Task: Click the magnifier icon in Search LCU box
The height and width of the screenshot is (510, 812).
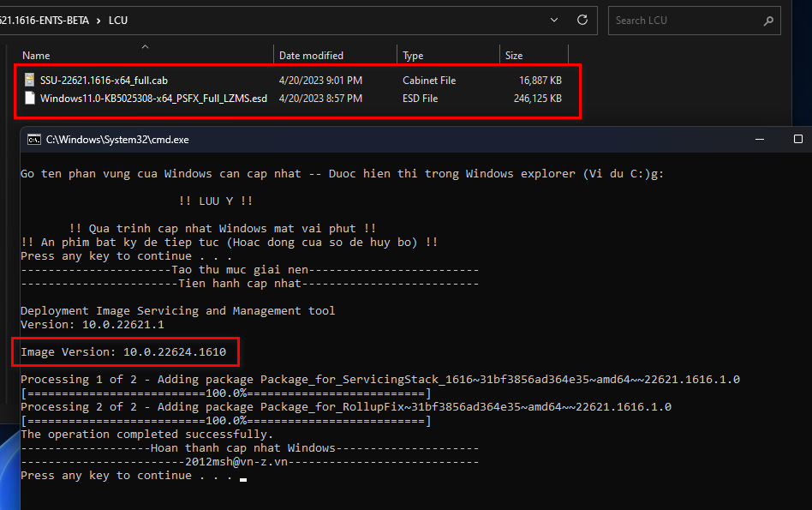Action: (x=768, y=21)
